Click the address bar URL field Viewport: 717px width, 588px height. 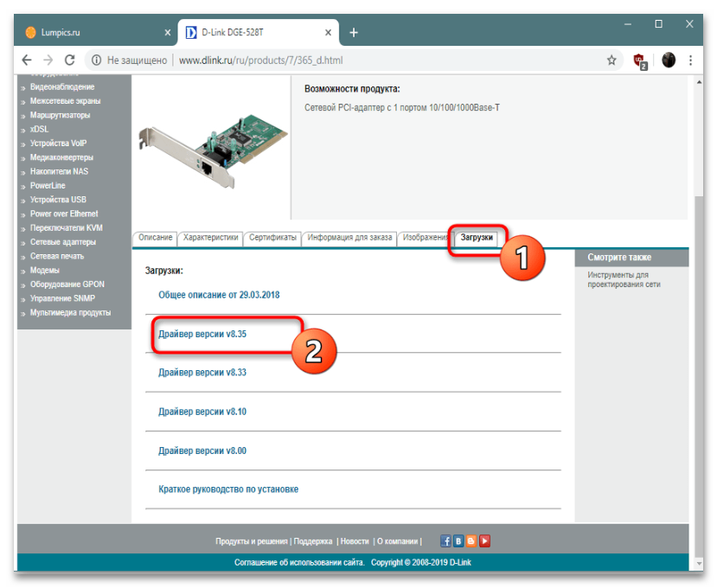tap(346, 61)
